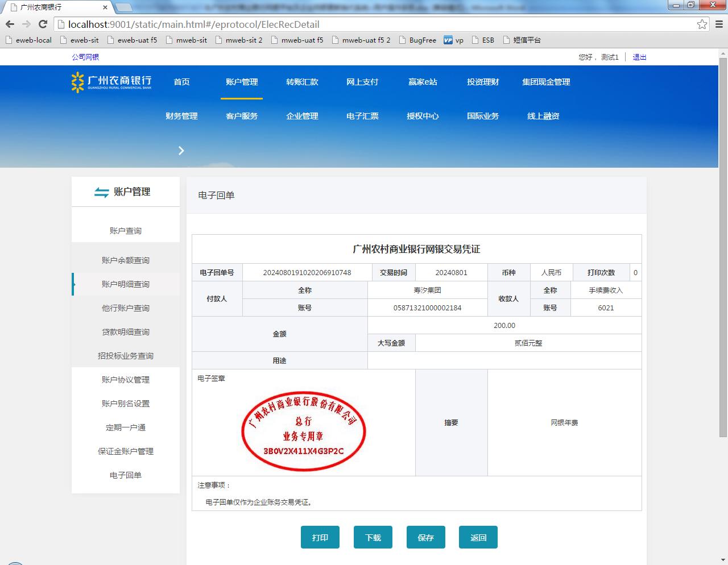The image size is (728, 565).
Task: Open the ESB bookmark
Action: (483, 40)
